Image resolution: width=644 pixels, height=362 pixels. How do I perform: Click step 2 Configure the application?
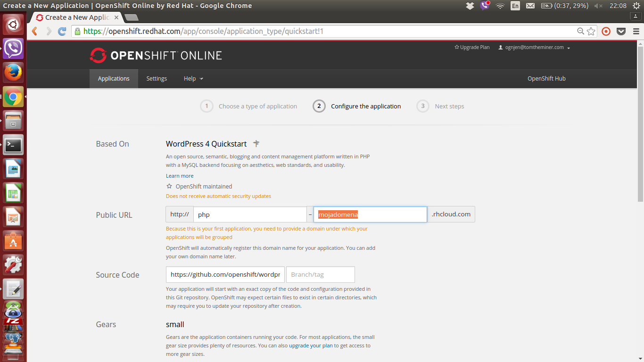coord(357,106)
